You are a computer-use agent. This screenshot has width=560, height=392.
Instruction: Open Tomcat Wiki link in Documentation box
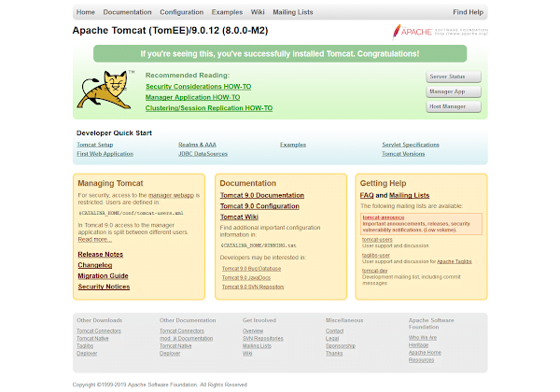click(x=239, y=217)
